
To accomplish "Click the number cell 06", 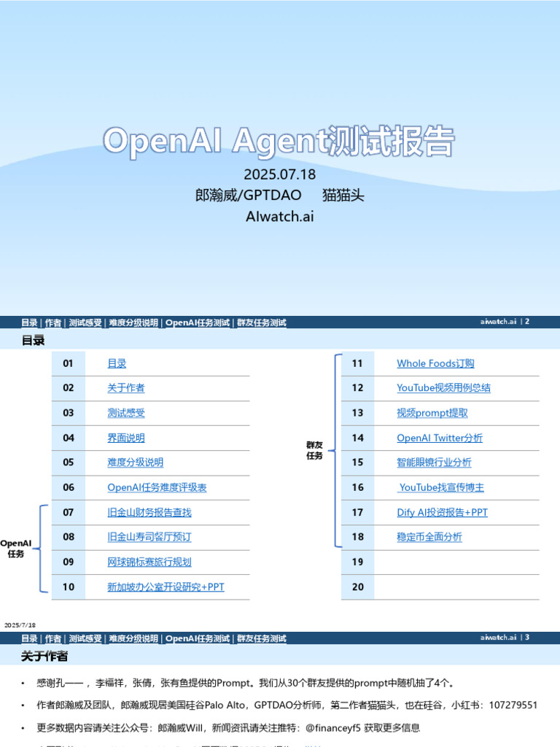I will coord(68,487).
